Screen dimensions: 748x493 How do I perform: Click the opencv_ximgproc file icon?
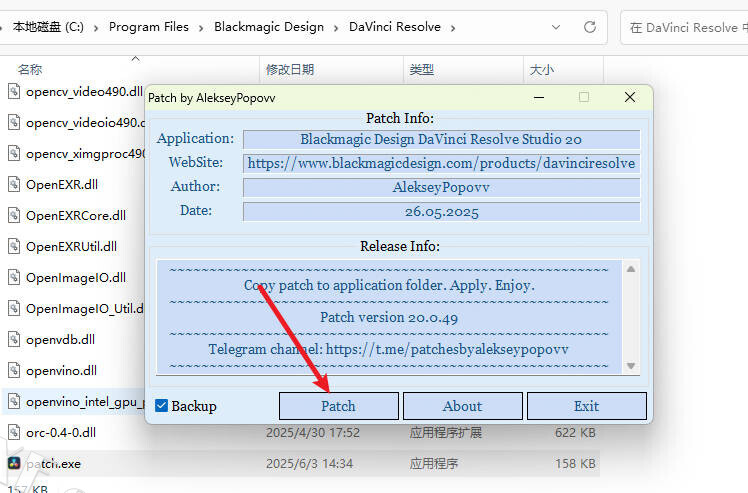click(x=14, y=153)
